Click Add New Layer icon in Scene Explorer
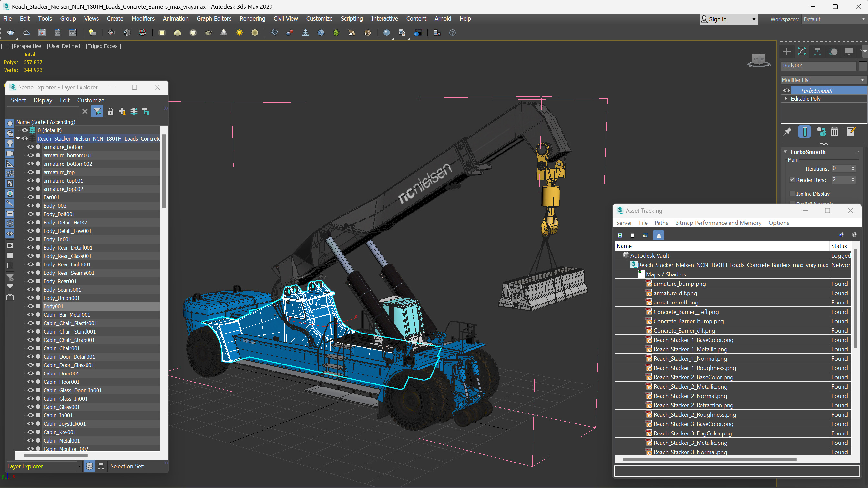The height and width of the screenshot is (488, 868). point(122,112)
